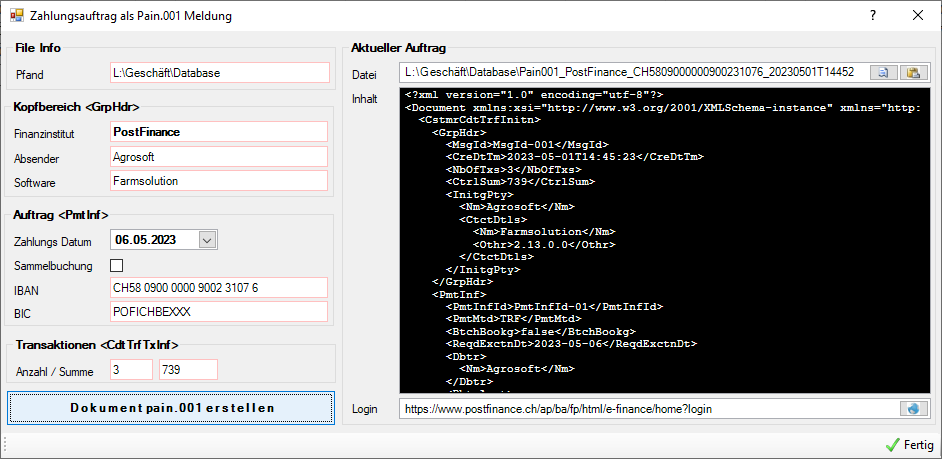Click into the Finanzinstitut PostFinance field

pos(219,132)
